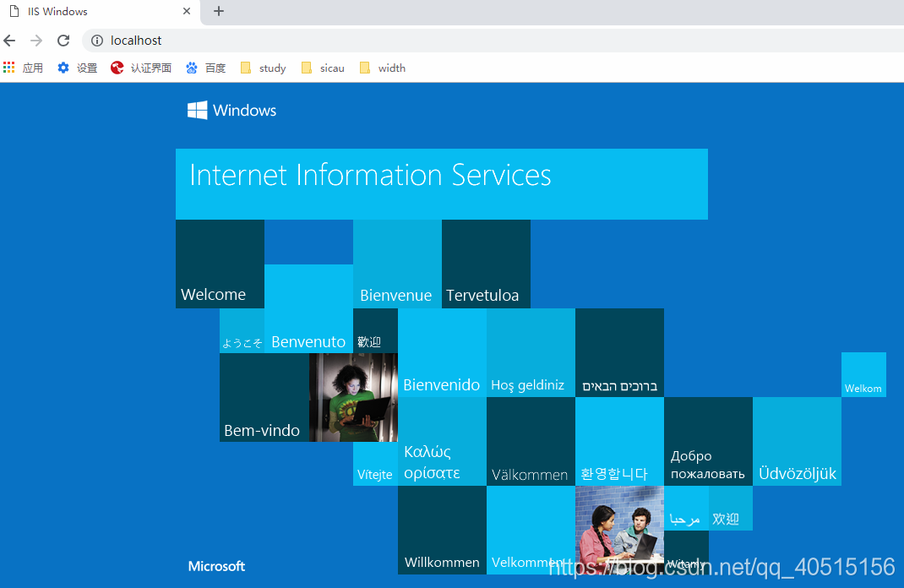The height and width of the screenshot is (588, 904).
Task: Open a new tab with plus button
Action: [x=219, y=11]
